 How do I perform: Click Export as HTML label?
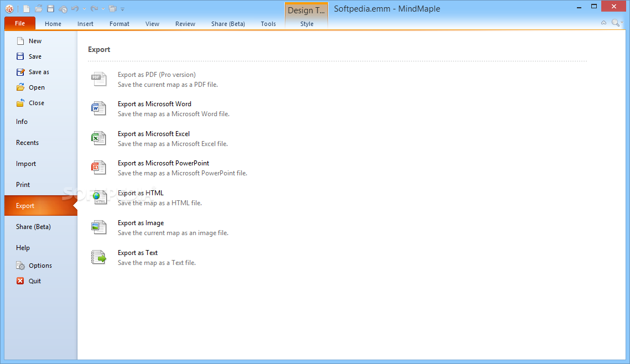(140, 193)
